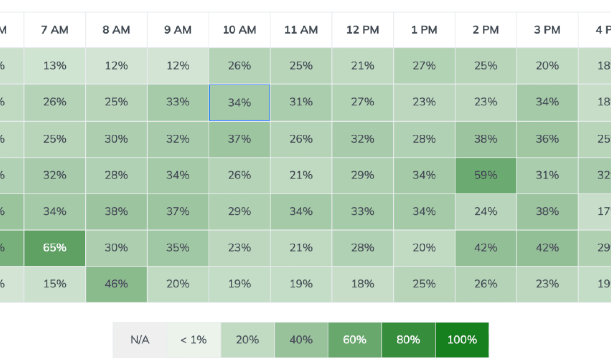Select the 60% legend swatch

pos(354,340)
